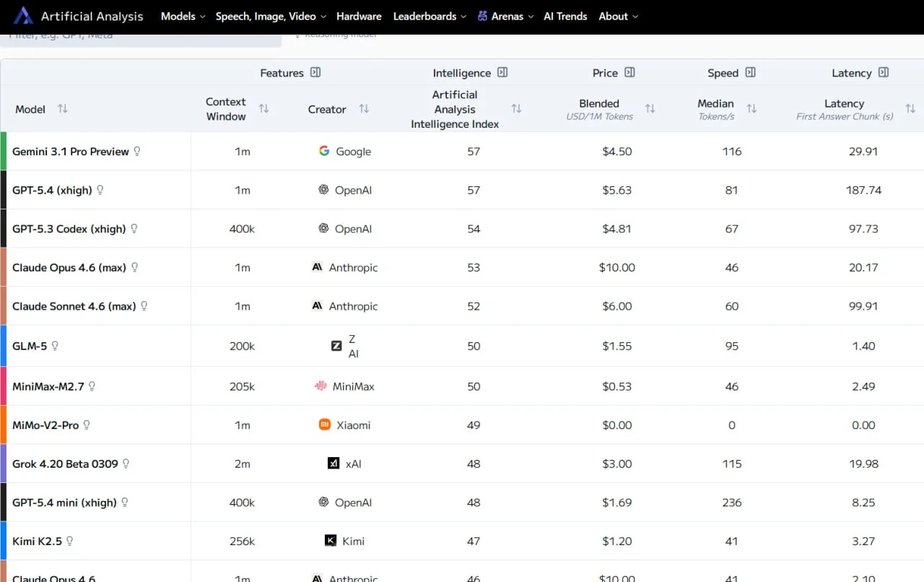Screen dimensions: 924x582
Task: Sort table by Model name
Action: pyautogui.click(x=63, y=109)
